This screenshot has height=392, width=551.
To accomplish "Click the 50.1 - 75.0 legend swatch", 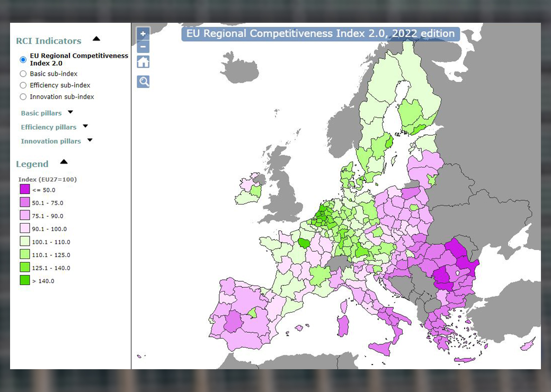I will [x=24, y=202].
